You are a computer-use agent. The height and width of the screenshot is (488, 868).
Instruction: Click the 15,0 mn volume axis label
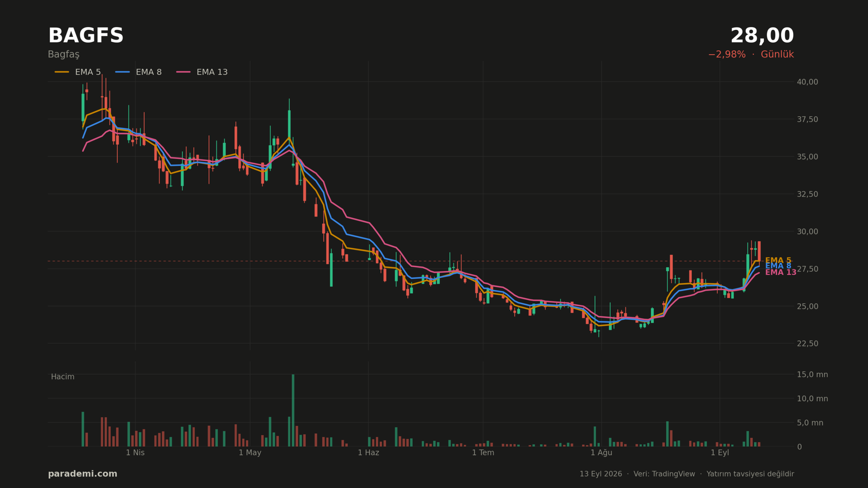[812, 375]
